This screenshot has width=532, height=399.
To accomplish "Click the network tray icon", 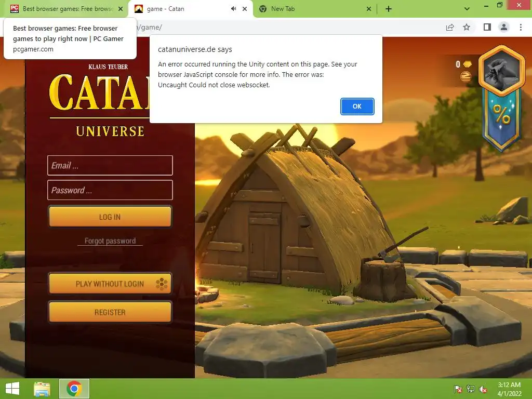I will pos(471,389).
